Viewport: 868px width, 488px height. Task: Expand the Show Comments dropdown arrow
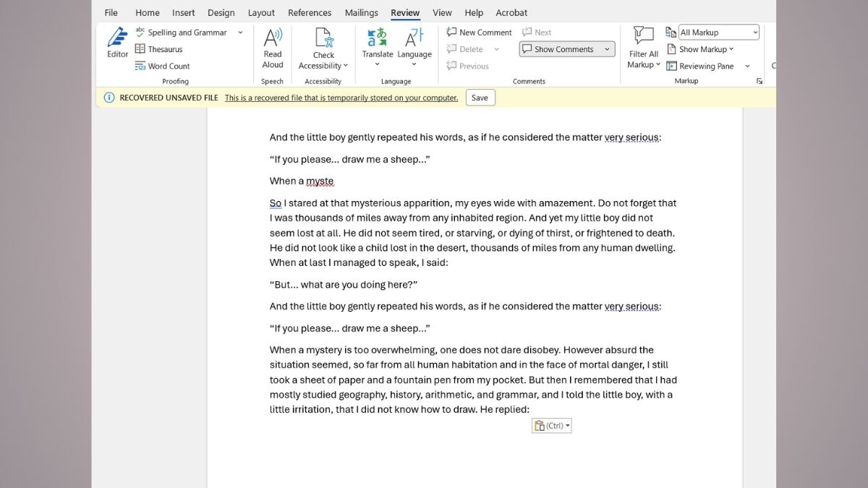pyautogui.click(x=607, y=49)
